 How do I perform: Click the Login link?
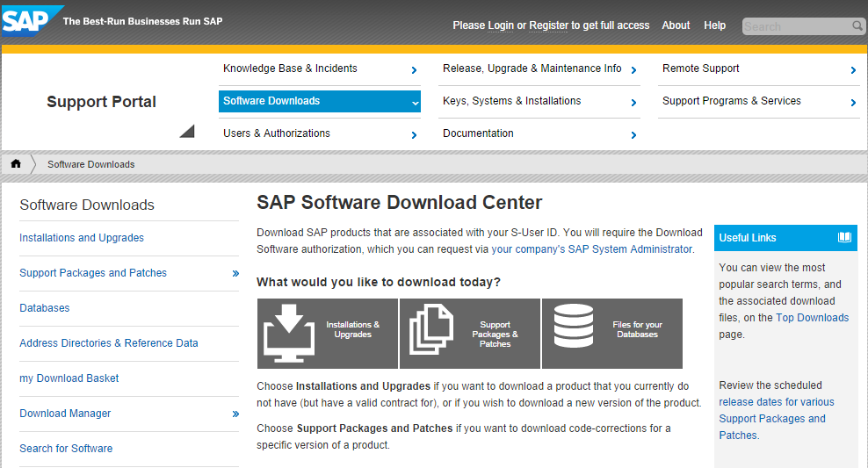[x=501, y=25]
